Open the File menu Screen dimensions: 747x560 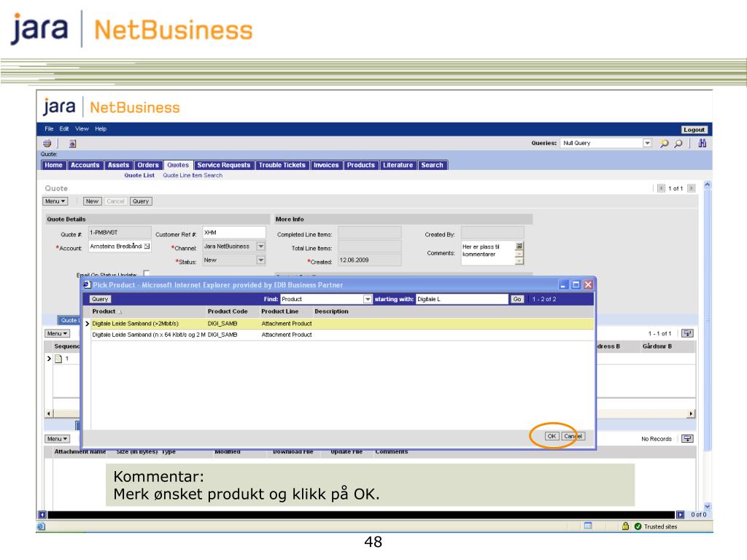pyautogui.click(x=49, y=128)
